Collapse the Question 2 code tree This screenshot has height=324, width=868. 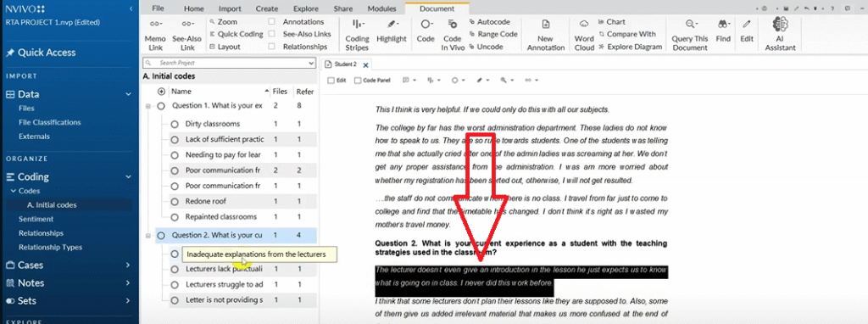click(x=147, y=236)
